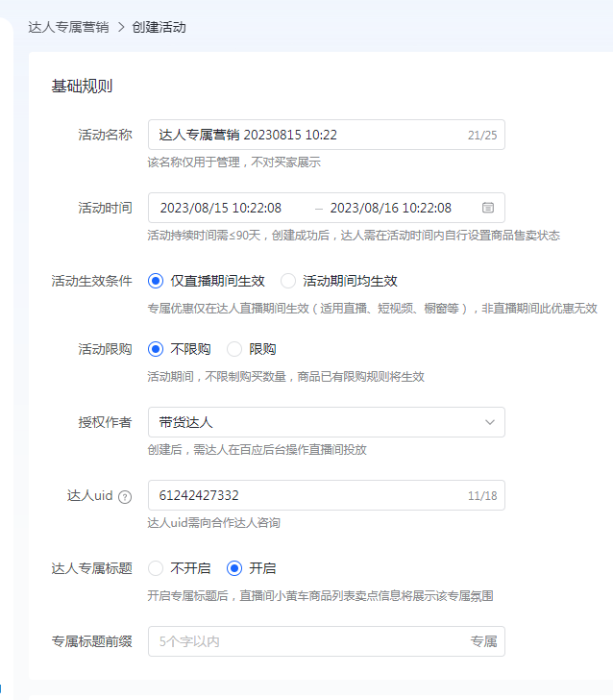Image resolution: width=613 pixels, height=700 pixels.
Task: Choose 限购 radio button
Action: [234, 349]
